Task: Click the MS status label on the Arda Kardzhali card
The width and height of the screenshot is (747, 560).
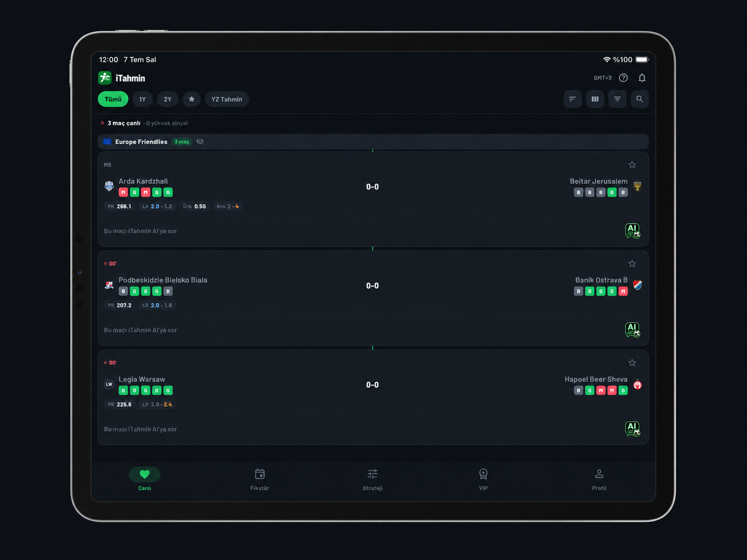Action: [x=108, y=165]
